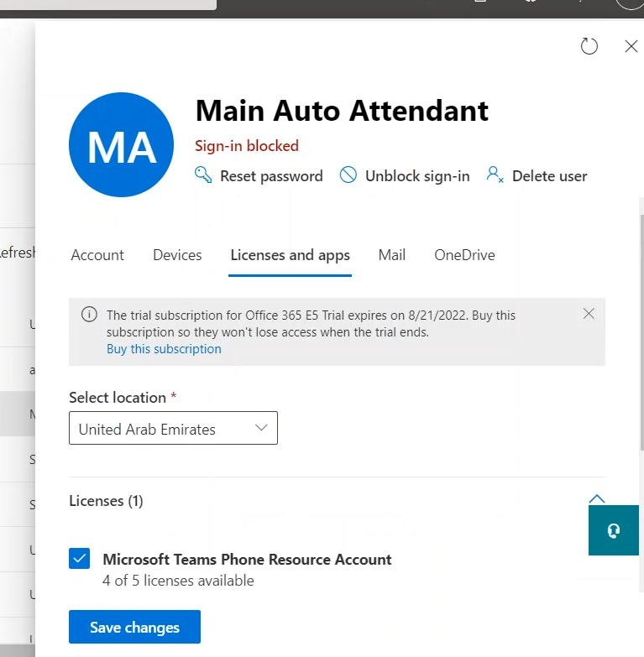Click the panel's vertical scrollbar
Image resolution: width=644 pixels, height=657 pixels.
point(640,336)
